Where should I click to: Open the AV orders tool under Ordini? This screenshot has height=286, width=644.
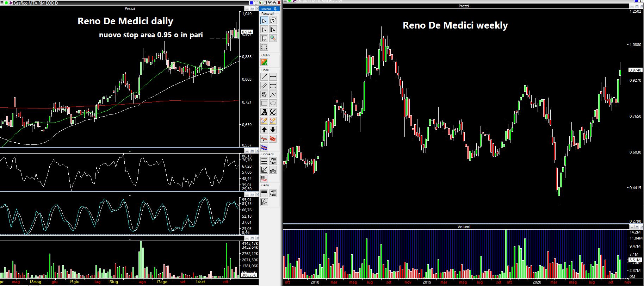pos(264,62)
